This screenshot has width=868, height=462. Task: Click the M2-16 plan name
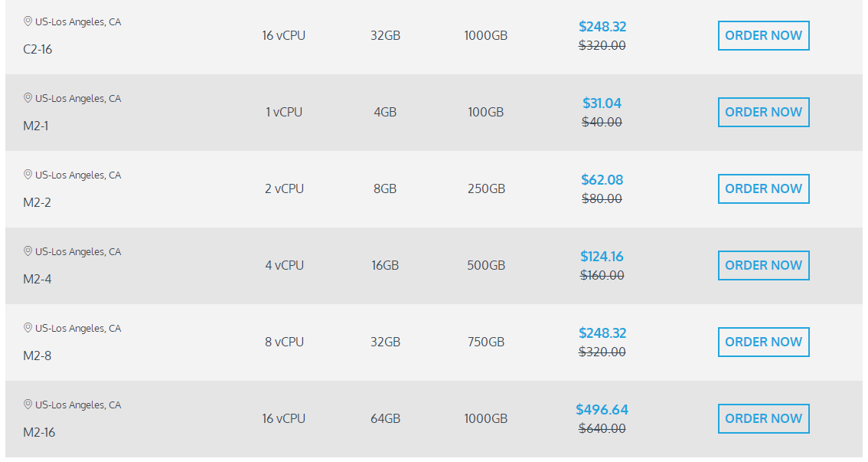(39, 432)
